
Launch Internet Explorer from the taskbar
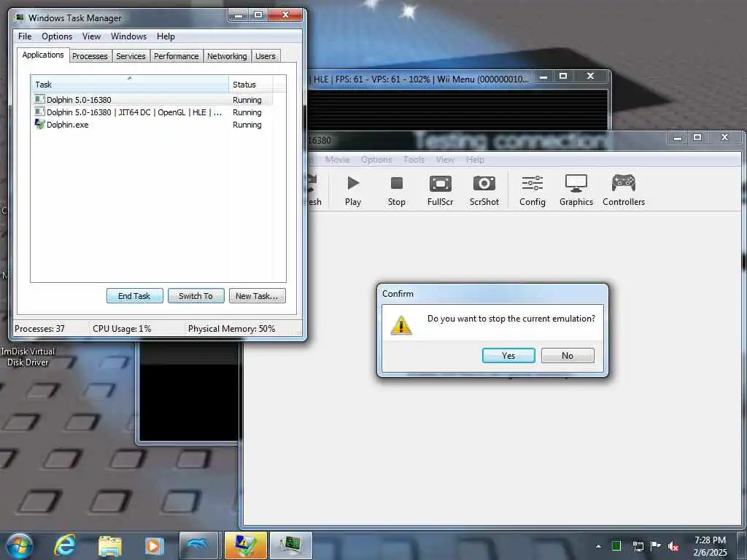coord(65,545)
